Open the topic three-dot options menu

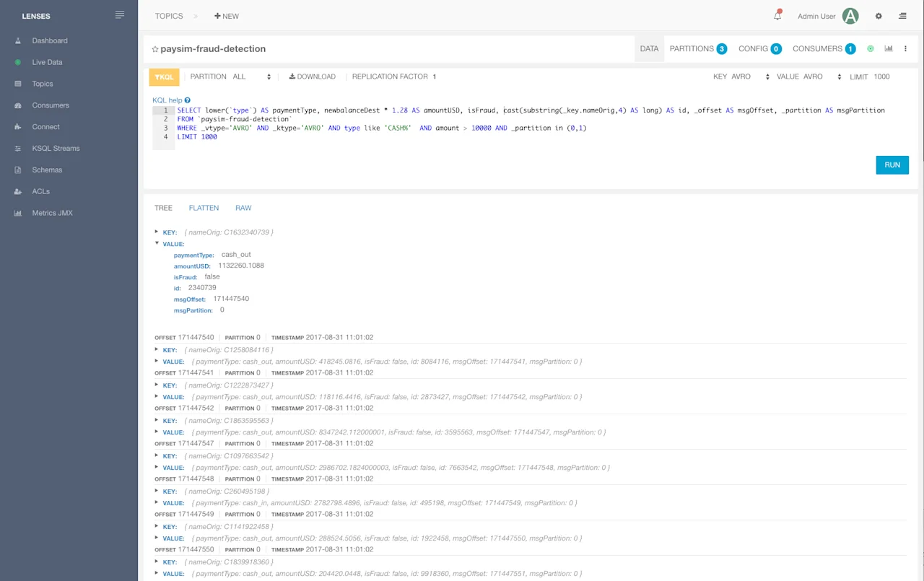[x=905, y=49]
